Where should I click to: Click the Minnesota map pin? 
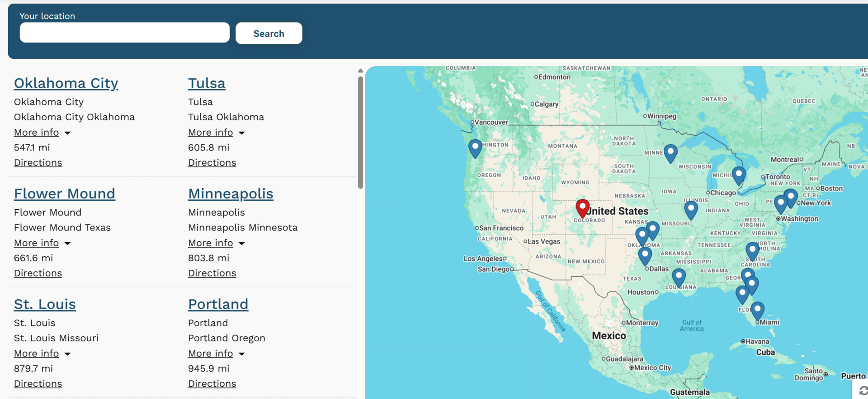coord(670,154)
